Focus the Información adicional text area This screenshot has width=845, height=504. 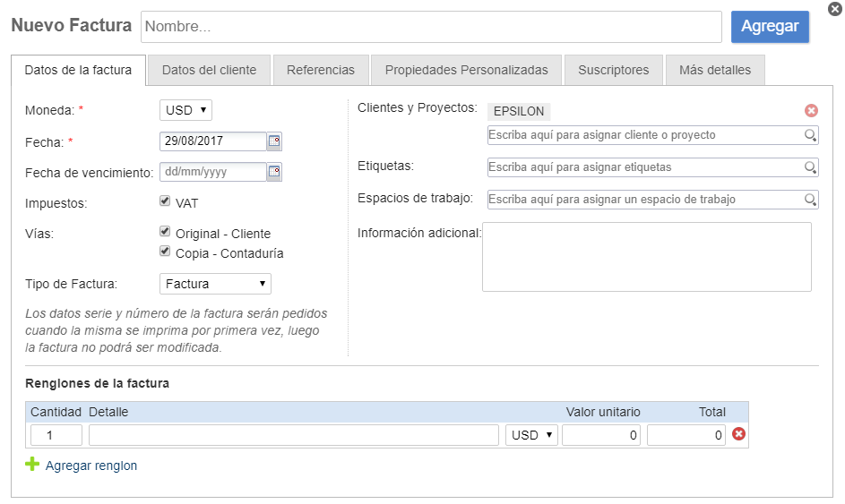pyautogui.click(x=646, y=257)
